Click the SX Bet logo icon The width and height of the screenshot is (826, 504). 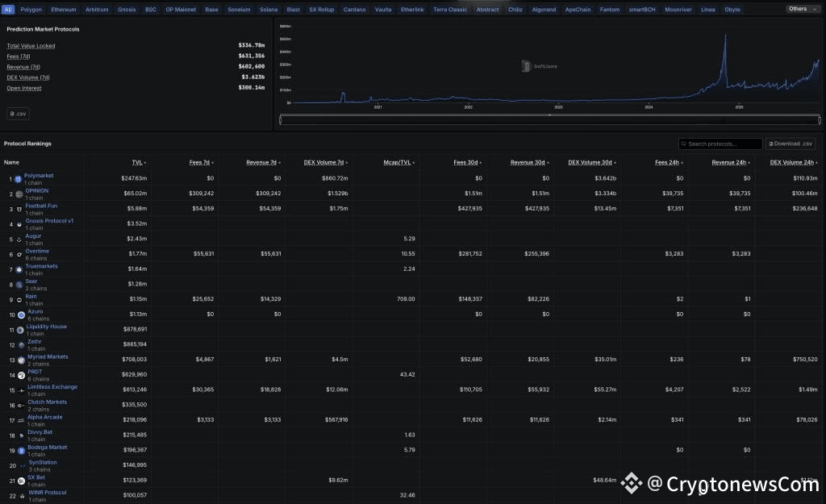(x=19, y=481)
